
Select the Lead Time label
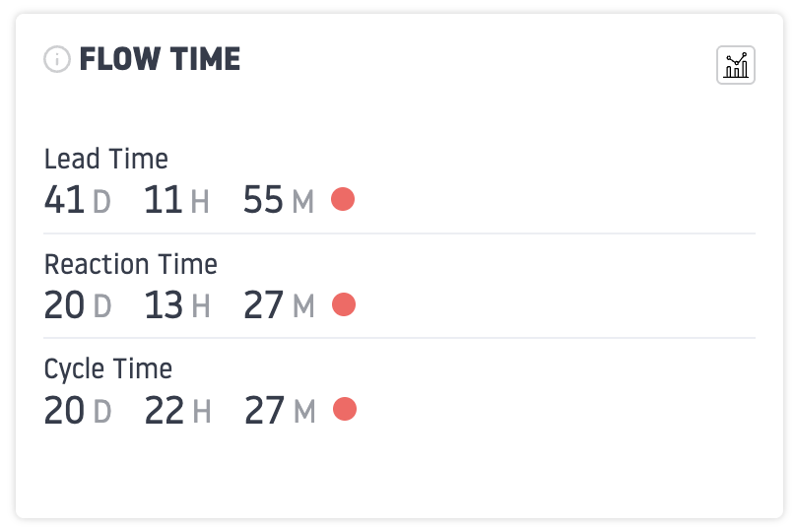coord(106,159)
